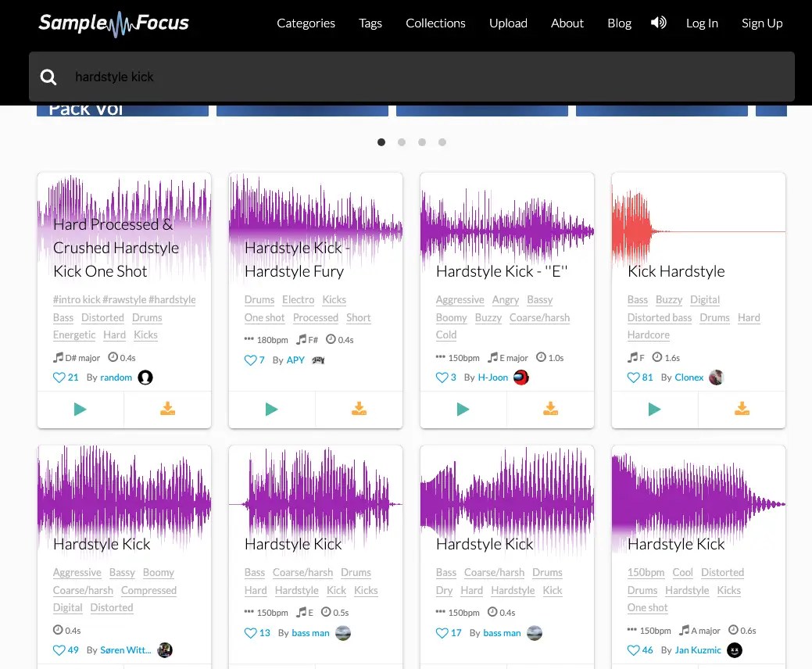
Task: Click the first carousel dot indicator
Action: [381, 142]
